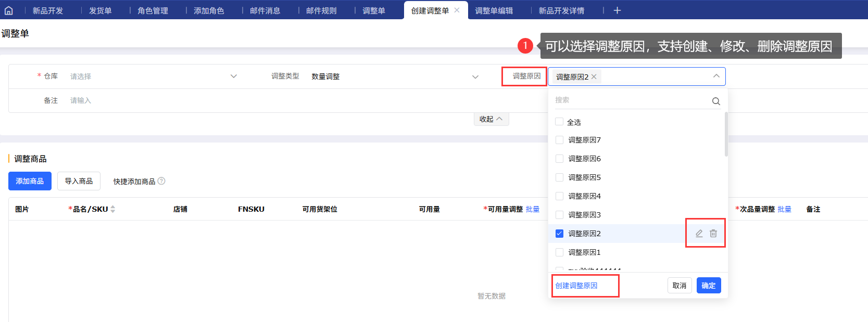Check 调整原因7
Viewport: 868px width, 322px height.
pyautogui.click(x=559, y=140)
